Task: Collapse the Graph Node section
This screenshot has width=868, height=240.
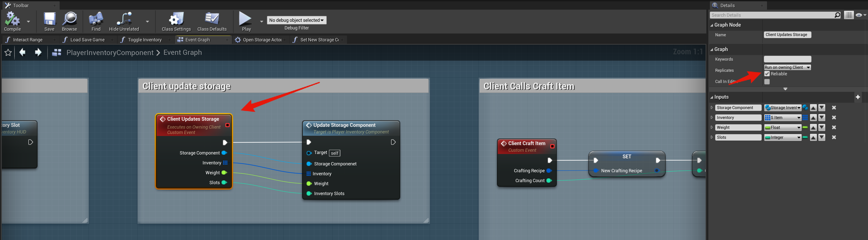Action: point(712,25)
